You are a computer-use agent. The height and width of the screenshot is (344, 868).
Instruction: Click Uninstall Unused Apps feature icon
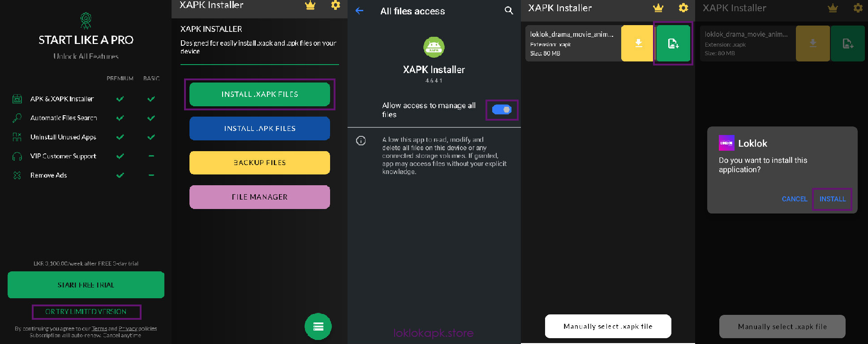[x=17, y=137]
